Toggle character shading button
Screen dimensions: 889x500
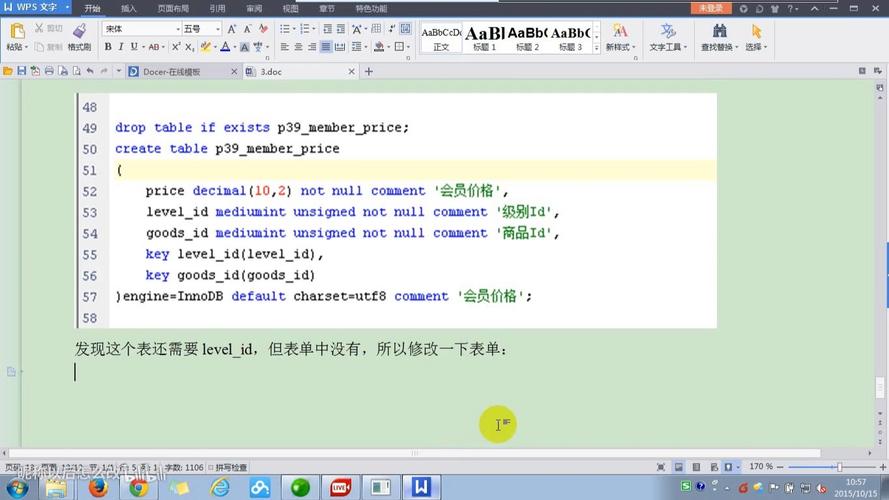(244, 47)
